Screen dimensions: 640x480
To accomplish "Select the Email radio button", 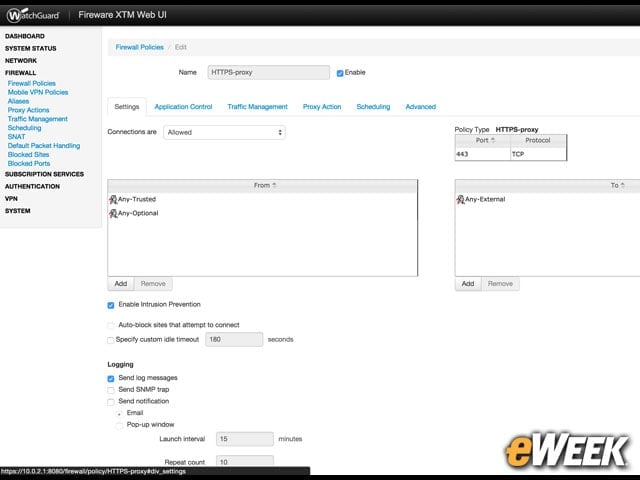I will (119, 414).
